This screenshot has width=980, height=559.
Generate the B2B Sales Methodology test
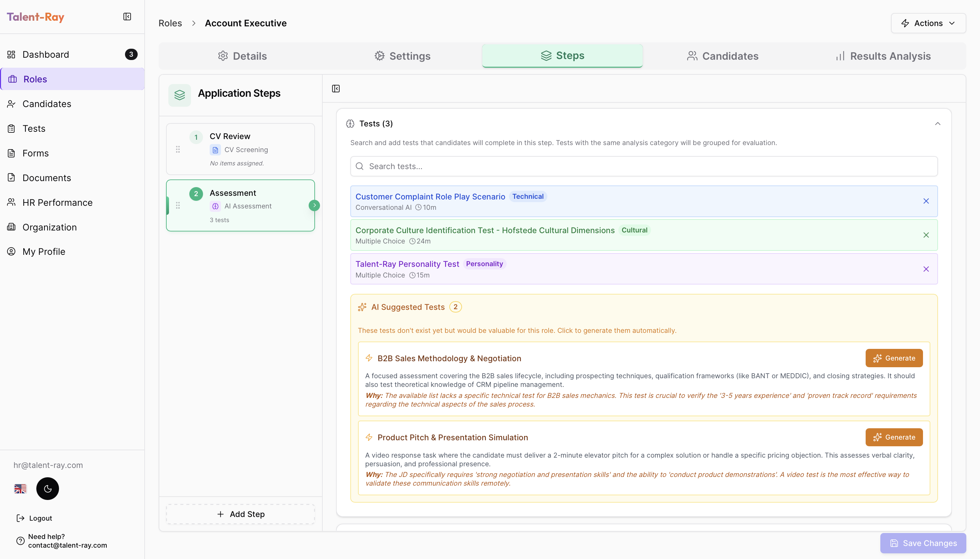894,358
